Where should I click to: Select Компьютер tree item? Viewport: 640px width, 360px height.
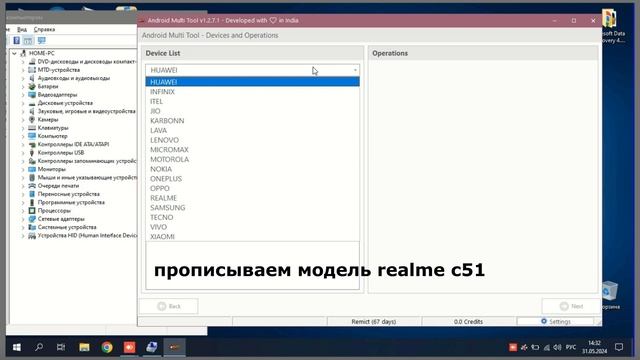53,136
